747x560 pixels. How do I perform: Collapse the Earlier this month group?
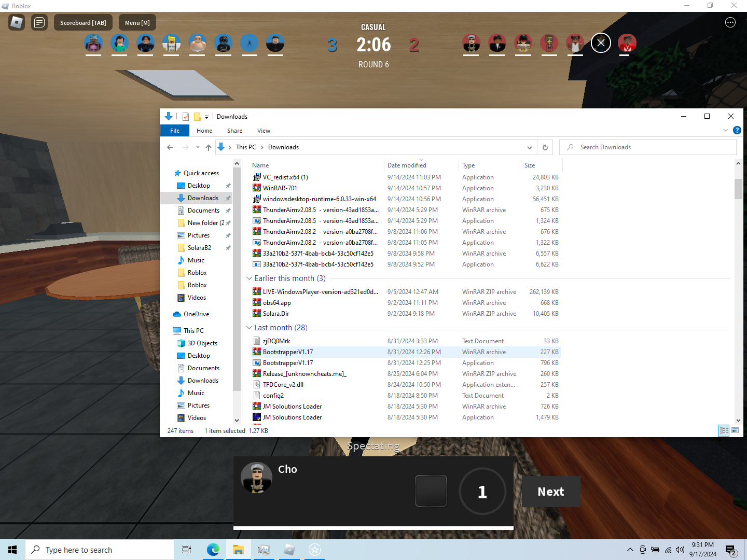(x=249, y=278)
